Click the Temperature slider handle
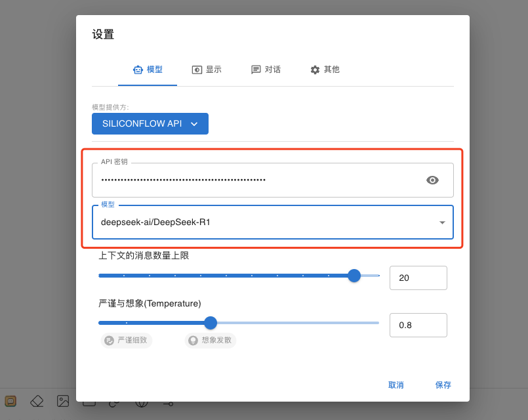The image size is (528, 420). pos(211,323)
